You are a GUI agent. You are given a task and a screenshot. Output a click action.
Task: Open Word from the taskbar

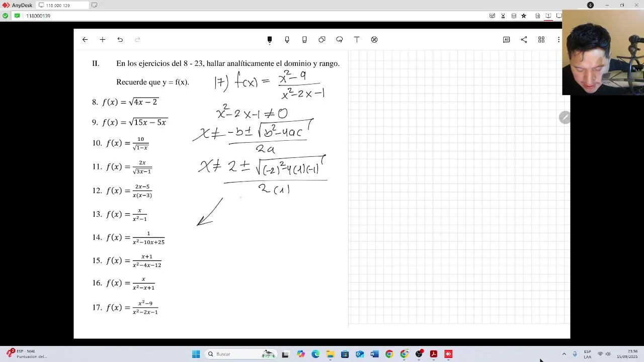pyautogui.click(x=374, y=354)
